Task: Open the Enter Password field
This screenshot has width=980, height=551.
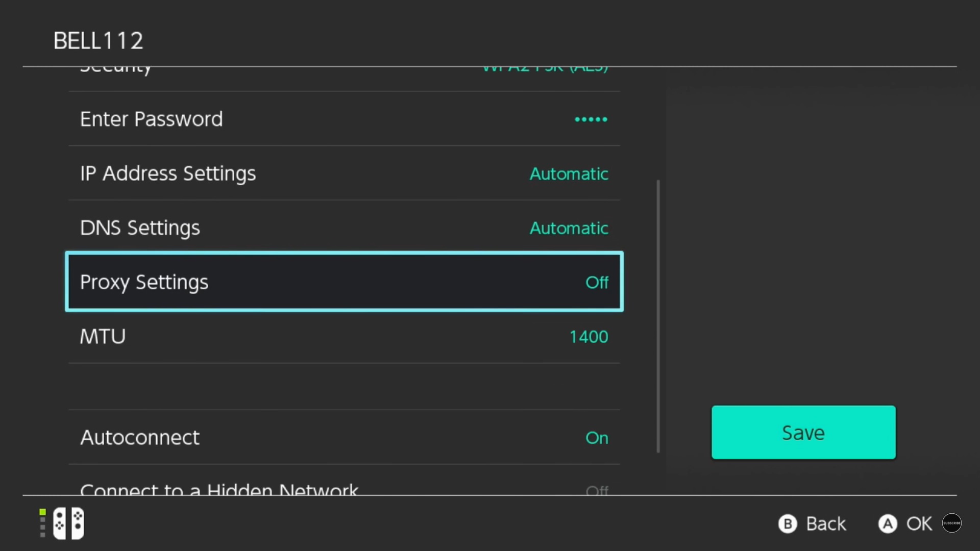Action: 344,119
